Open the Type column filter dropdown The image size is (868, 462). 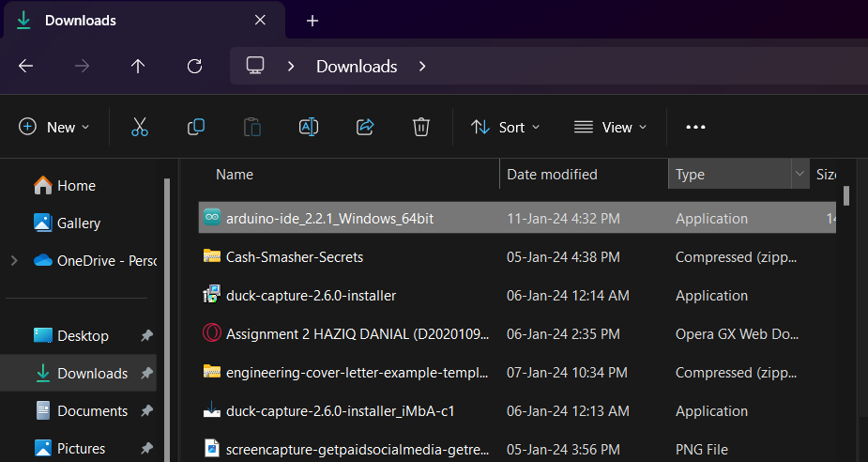click(x=799, y=174)
